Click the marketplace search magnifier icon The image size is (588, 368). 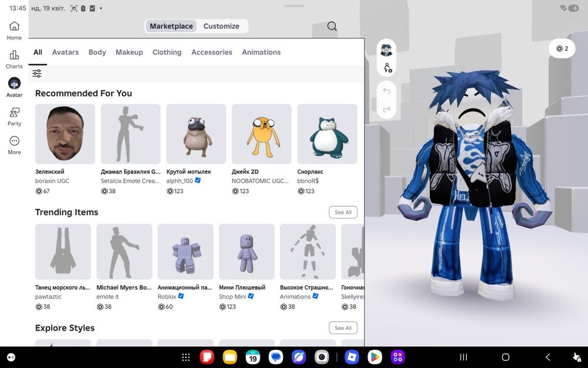[332, 26]
